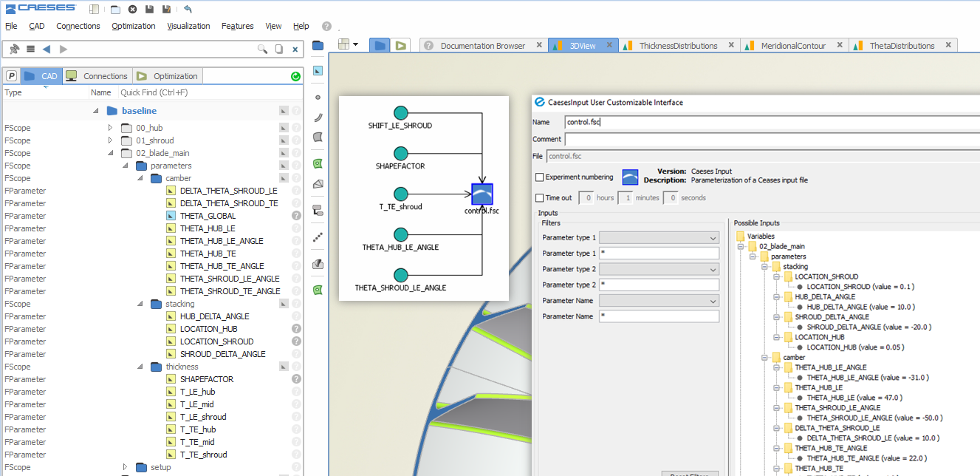The image size is (980, 476).
Task: Click the SHAPEFACTOR node circle in diagram
Action: (x=400, y=153)
